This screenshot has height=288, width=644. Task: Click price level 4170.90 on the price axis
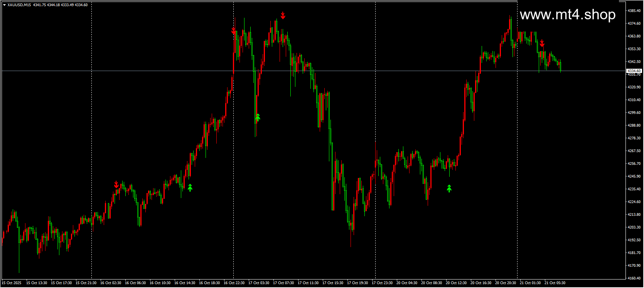634,266
